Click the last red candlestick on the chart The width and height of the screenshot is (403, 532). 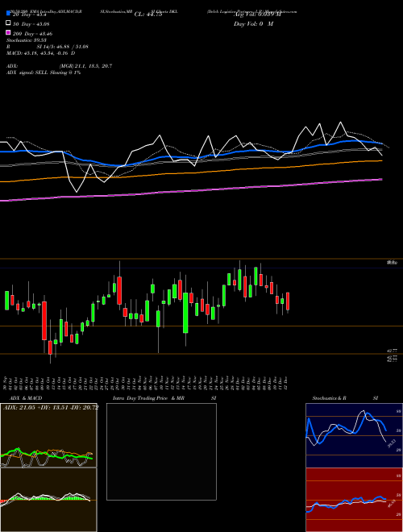click(288, 301)
